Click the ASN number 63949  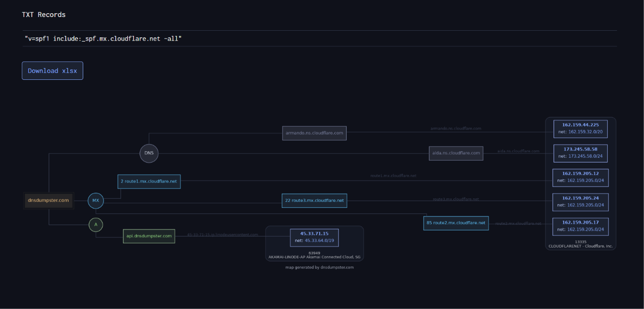coord(314,253)
